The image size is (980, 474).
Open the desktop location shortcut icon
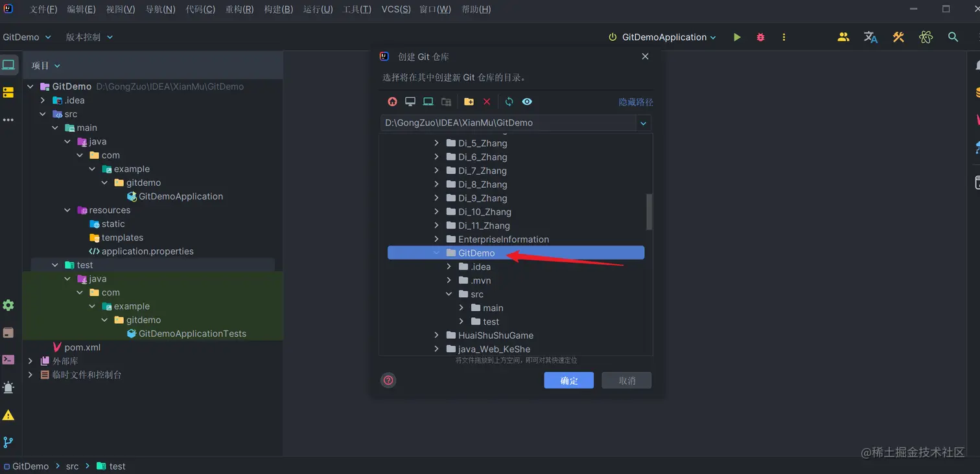[410, 102]
